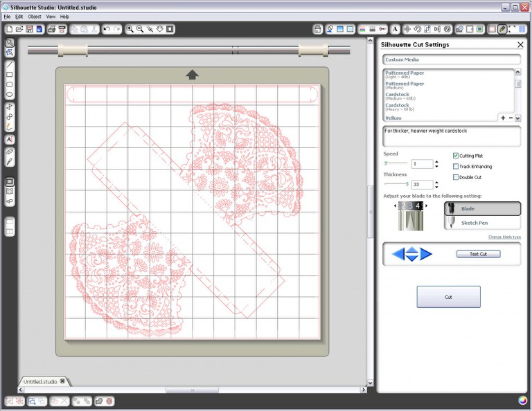The height and width of the screenshot is (411, 532).
Task: Click the Save to SD card icon
Action: pyautogui.click(x=39, y=30)
